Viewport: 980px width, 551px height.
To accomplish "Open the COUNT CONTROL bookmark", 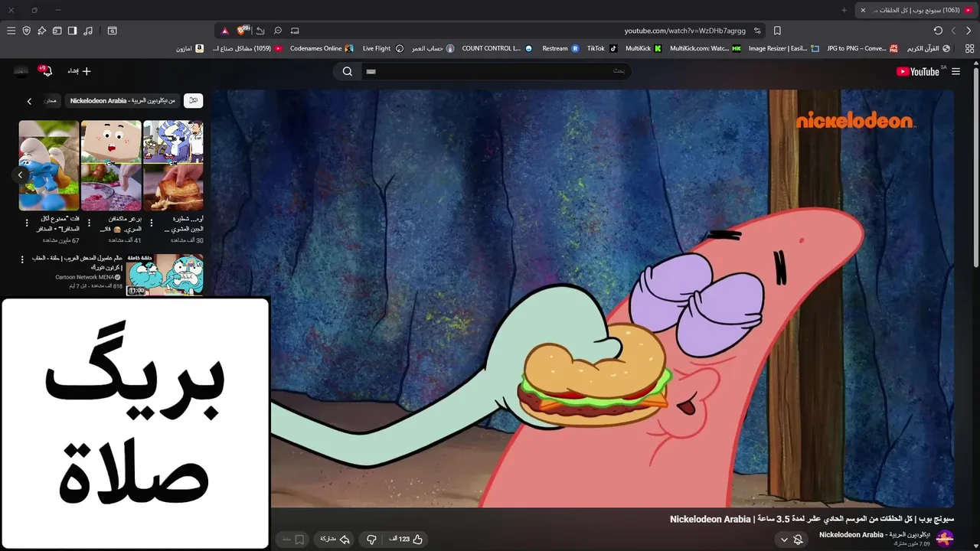I will 496,48.
